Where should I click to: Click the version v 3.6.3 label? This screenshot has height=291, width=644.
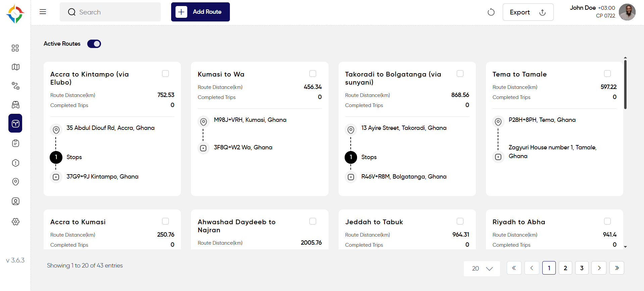(x=15, y=260)
